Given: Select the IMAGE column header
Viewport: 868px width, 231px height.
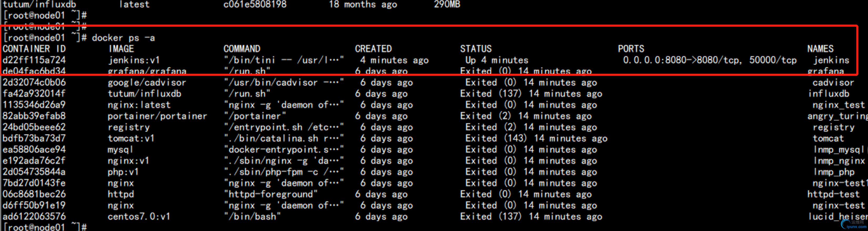Looking at the screenshot, I should 121,49.
